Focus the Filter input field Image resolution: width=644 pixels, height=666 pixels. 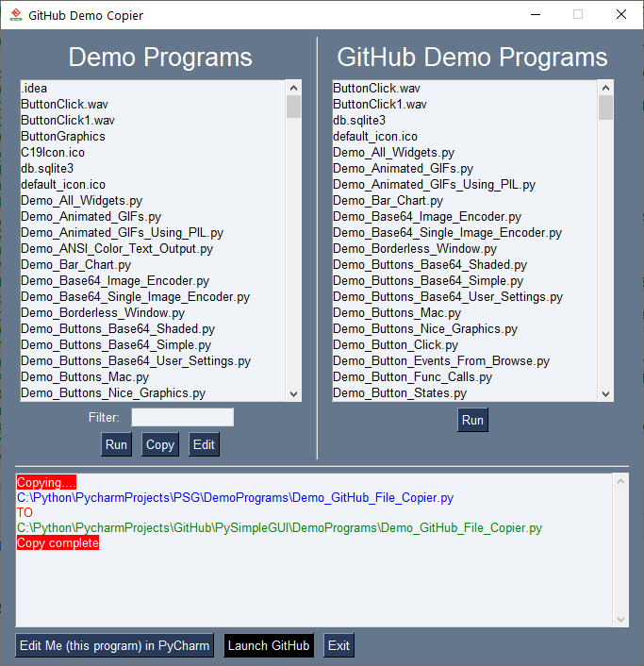click(183, 417)
